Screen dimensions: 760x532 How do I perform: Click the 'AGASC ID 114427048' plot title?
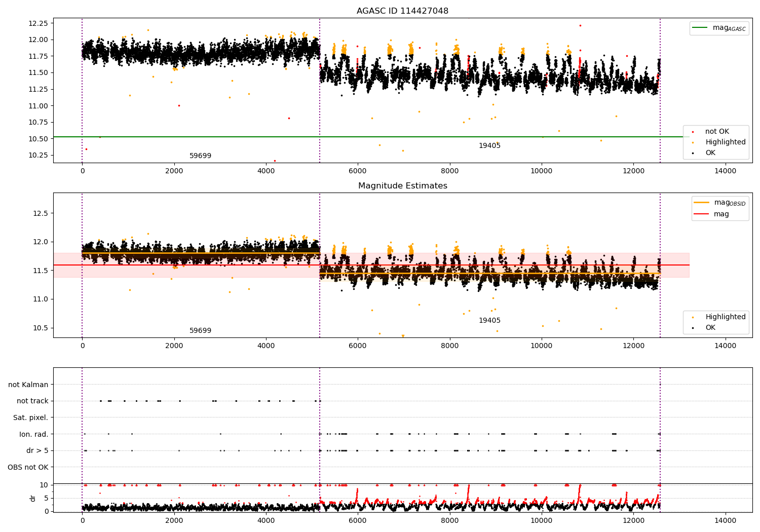pyautogui.click(x=402, y=11)
